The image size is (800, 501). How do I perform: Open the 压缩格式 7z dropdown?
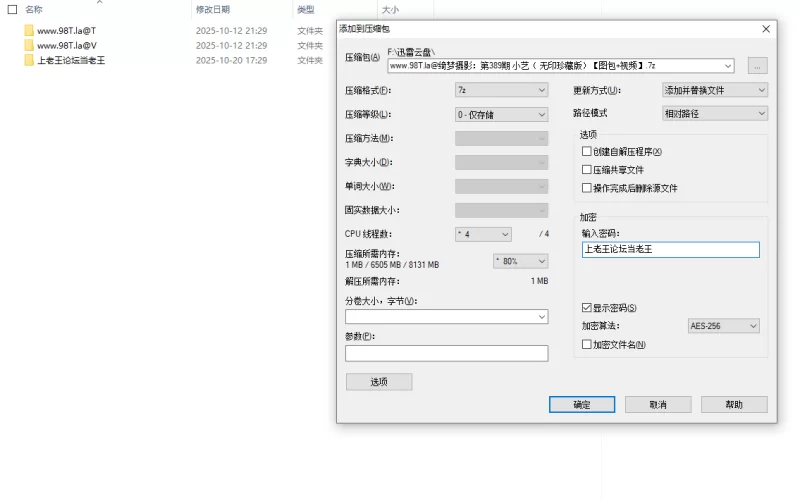[501, 90]
